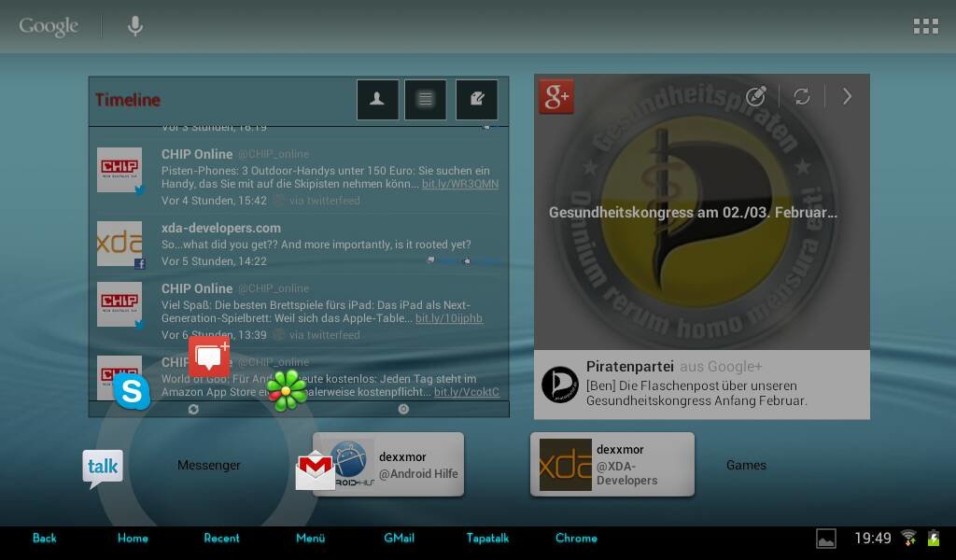Viewport: 956px width, 560px height.
Task: Open the Skype app
Action: pyautogui.click(x=131, y=392)
